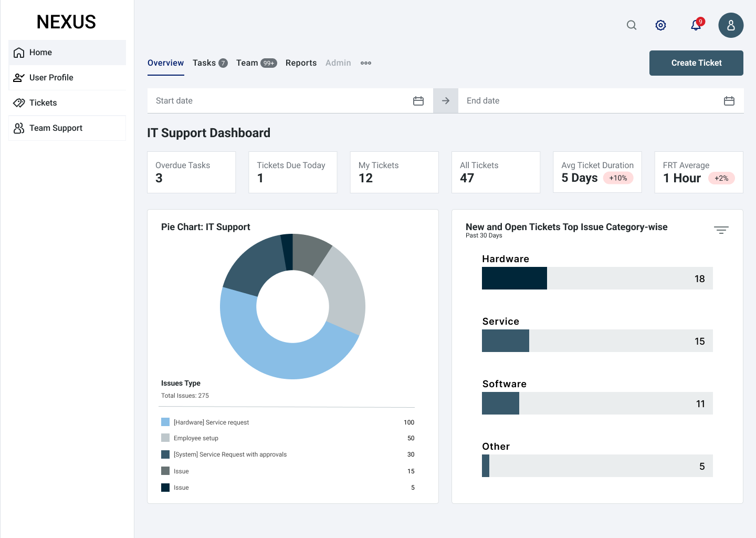Open the more options ellipsis tab
This screenshot has height=538, width=756.
coord(366,63)
